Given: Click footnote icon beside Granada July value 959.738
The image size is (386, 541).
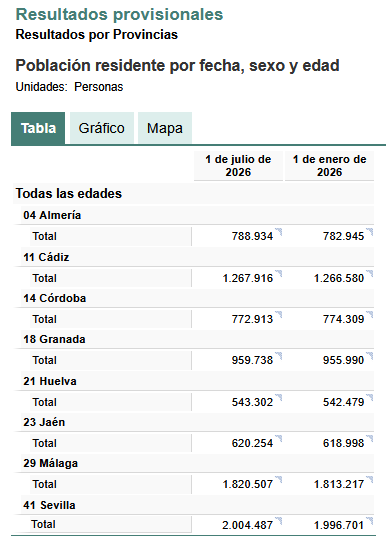Looking at the screenshot, I should [x=278, y=356].
